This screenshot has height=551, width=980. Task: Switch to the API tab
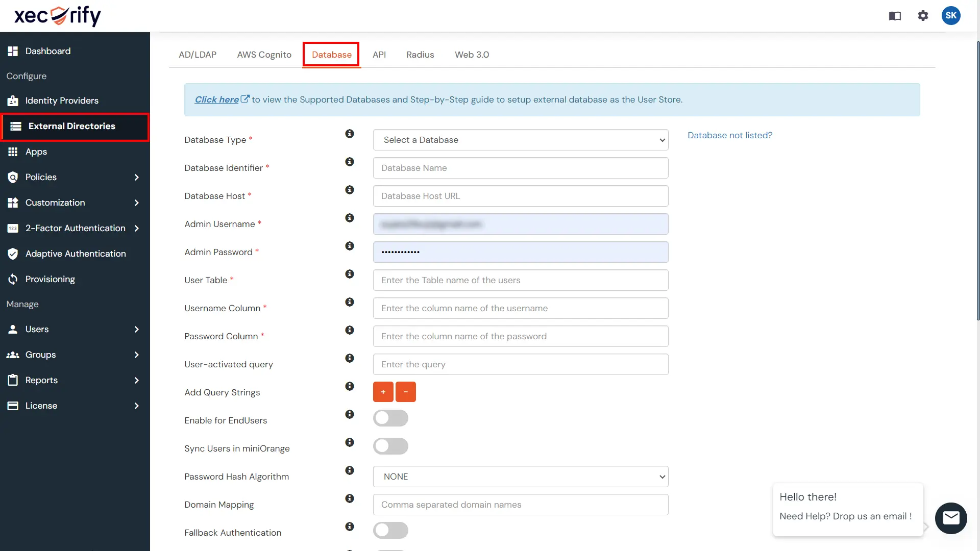tap(379, 55)
